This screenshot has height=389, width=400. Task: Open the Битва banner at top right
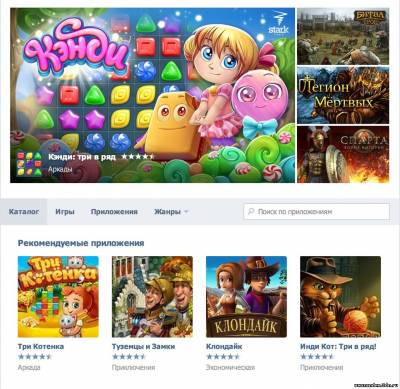[x=343, y=36]
